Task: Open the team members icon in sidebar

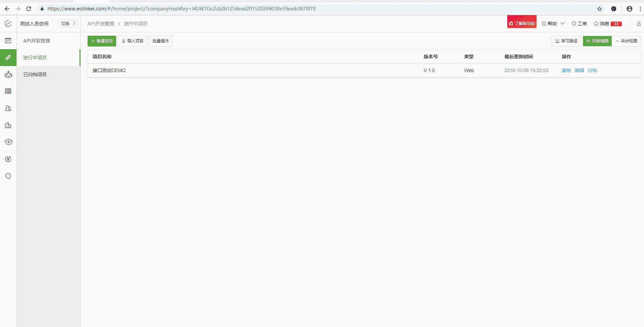Action: pyautogui.click(x=8, y=108)
